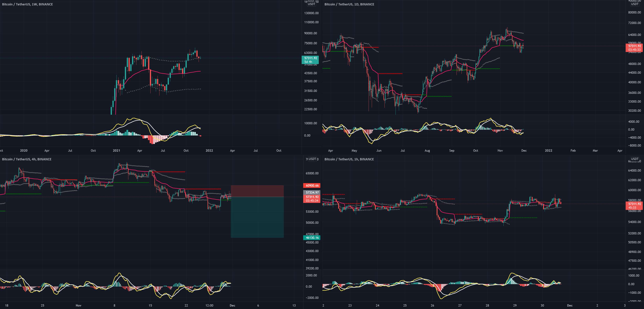The height and width of the screenshot is (309, 644).
Task: Click the Bitcoin / TetherUS 4h chart title
Action: 27,159
